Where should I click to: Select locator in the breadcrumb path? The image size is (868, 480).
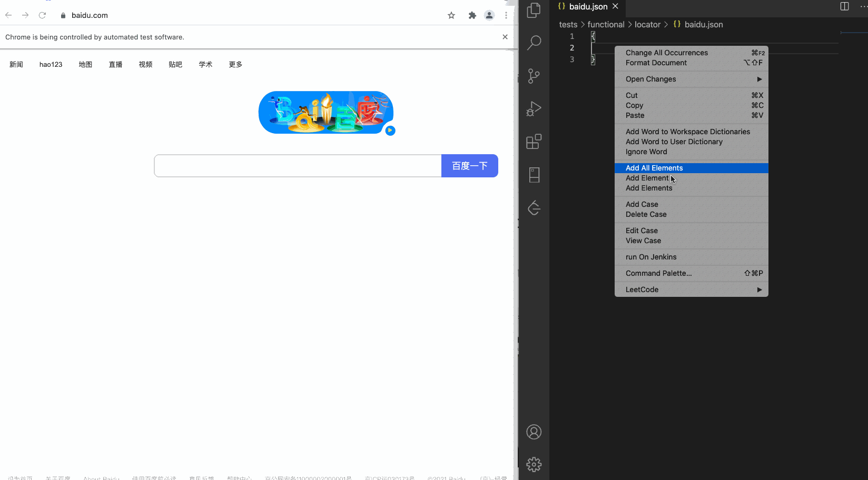tap(647, 25)
